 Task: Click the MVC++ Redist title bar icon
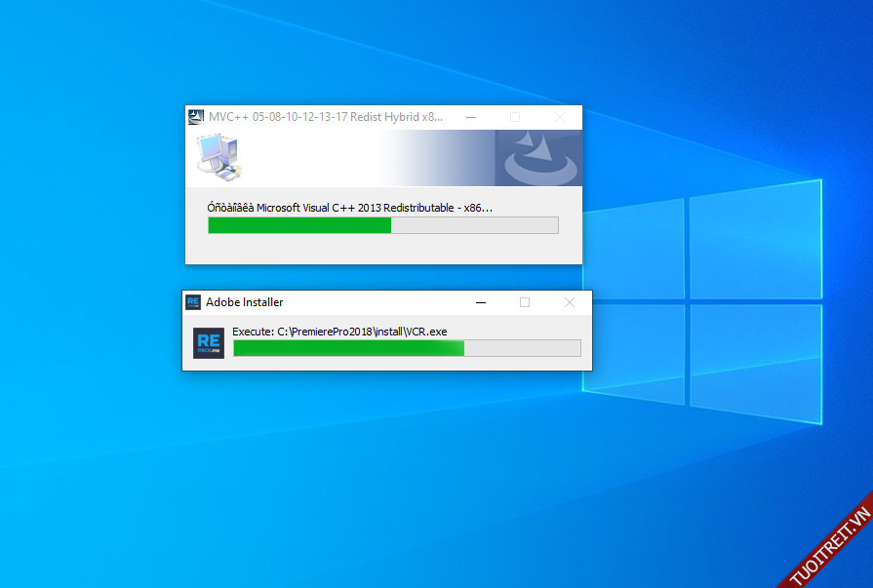coord(196,117)
